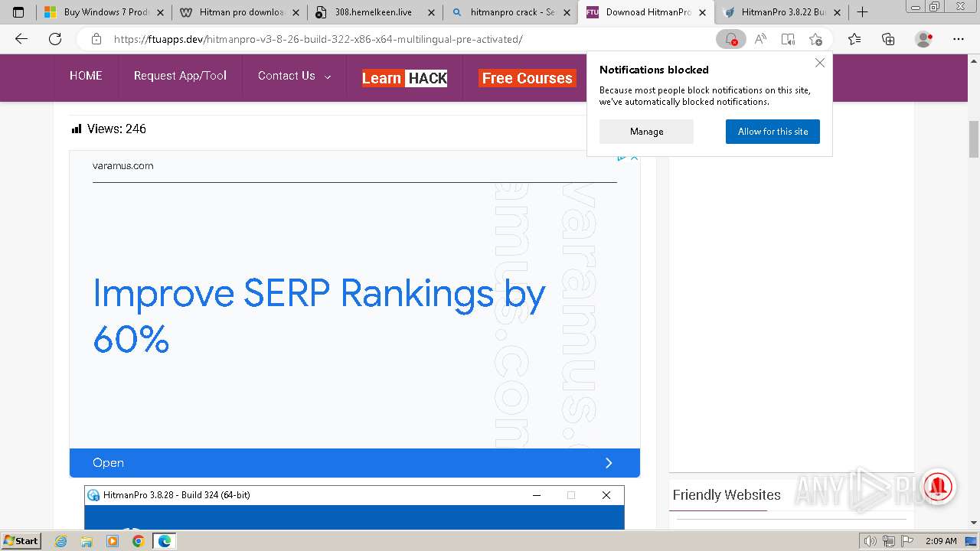Open the Free Courses link

click(528, 78)
